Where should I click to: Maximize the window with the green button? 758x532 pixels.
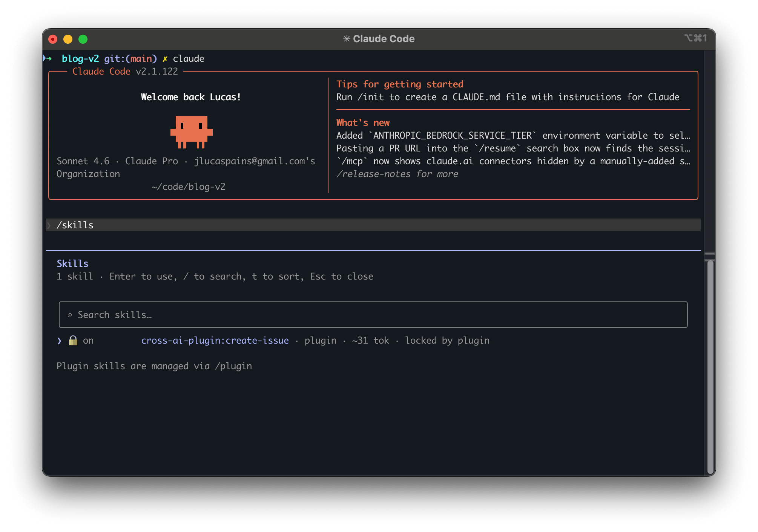83,39
